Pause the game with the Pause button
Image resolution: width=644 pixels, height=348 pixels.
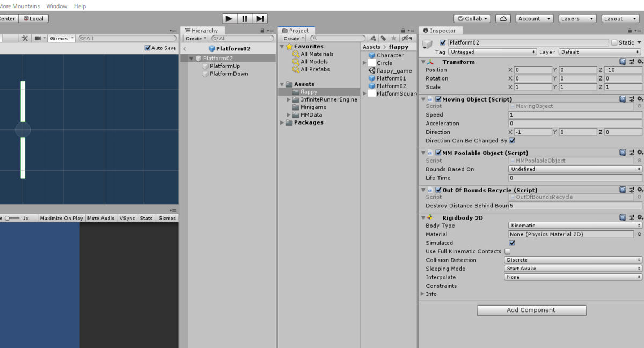[x=245, y=19]
